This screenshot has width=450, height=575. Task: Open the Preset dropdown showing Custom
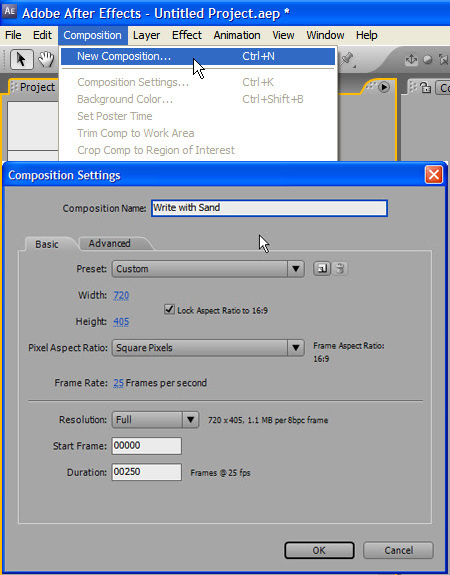click(x=208, y=269)
